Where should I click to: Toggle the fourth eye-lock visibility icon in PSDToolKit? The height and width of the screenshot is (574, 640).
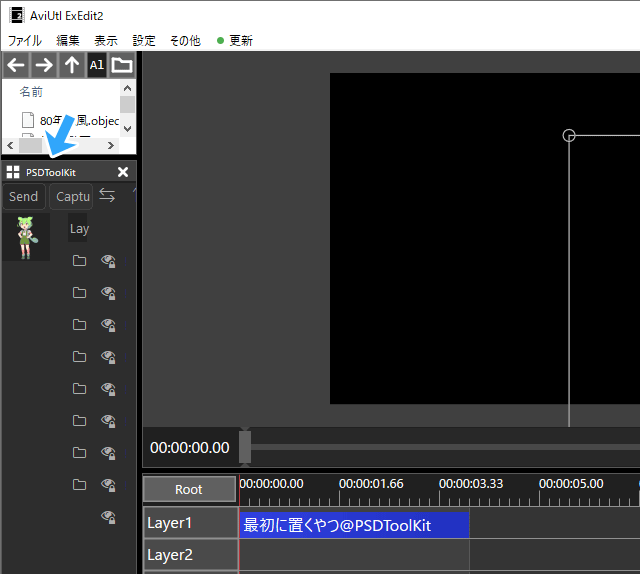108,357
